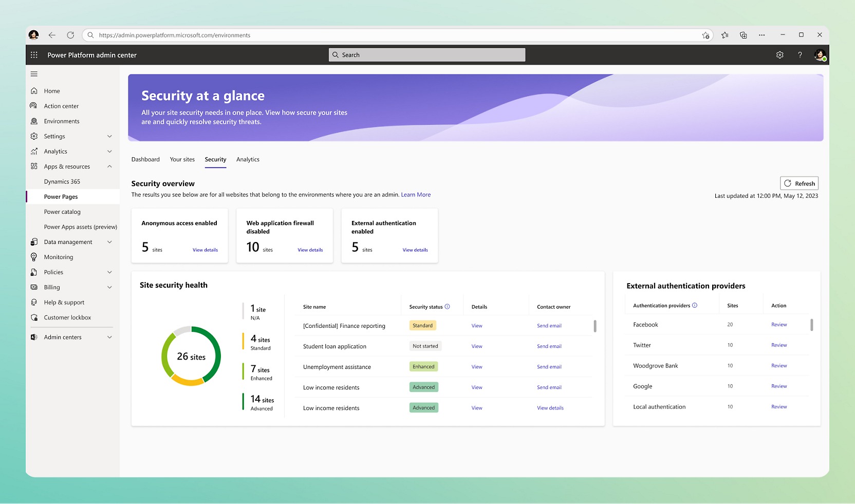
Task: Open the app launcher waffle icon
Action: point(34,55)
